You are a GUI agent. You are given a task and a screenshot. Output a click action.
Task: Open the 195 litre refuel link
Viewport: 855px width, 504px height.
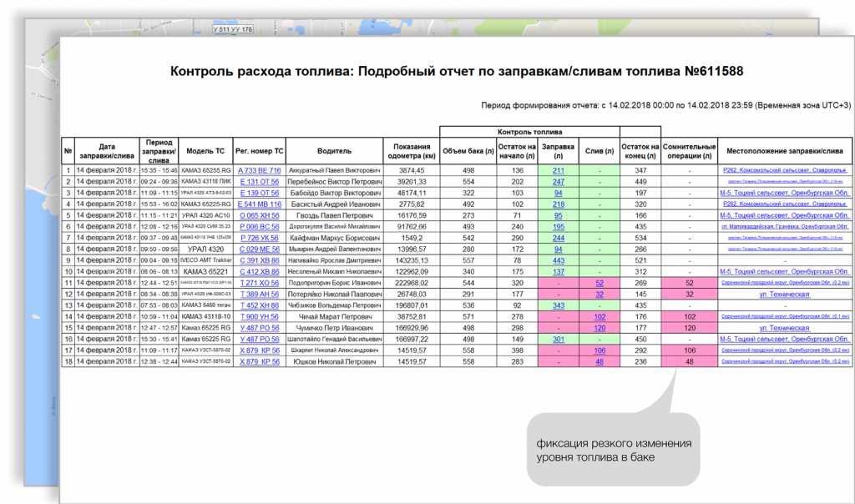coord(559,227)
